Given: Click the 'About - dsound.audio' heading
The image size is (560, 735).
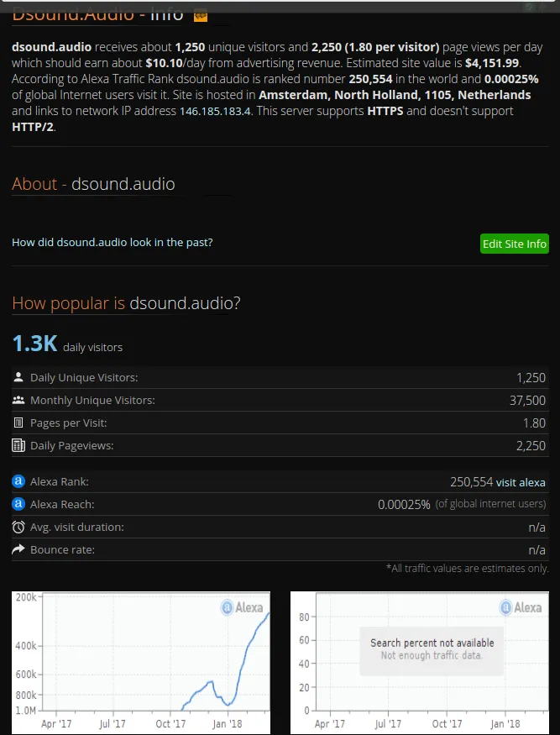Looking at the screenshot, I should [93, 184].
